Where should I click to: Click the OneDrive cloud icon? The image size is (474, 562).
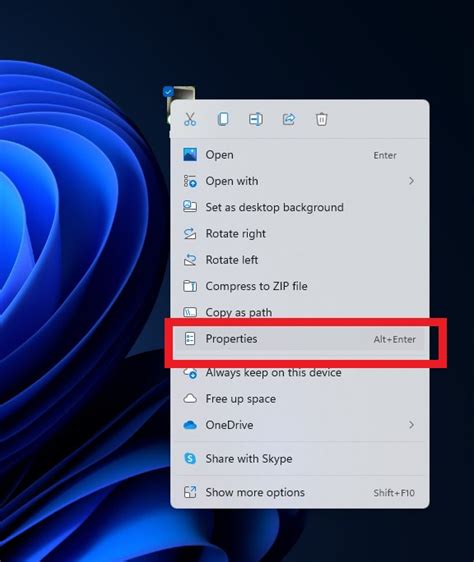(190, 425)
